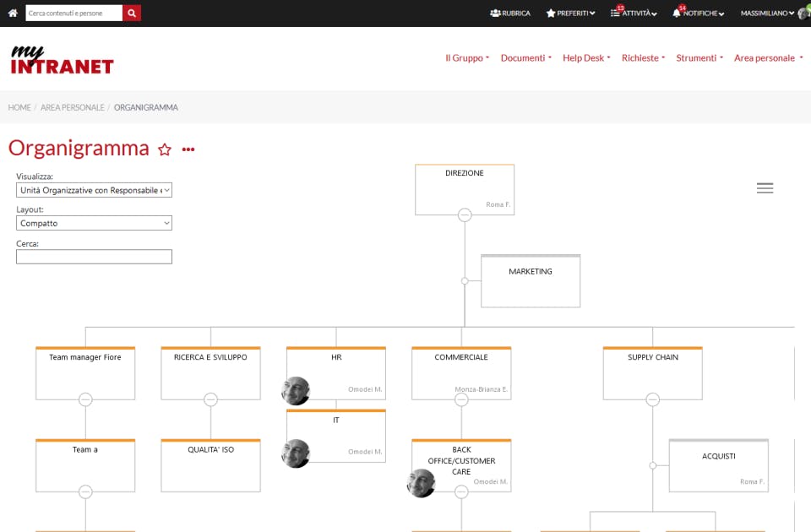
Task: Click the my Intranet logo
Action: [x=62, y=59]
